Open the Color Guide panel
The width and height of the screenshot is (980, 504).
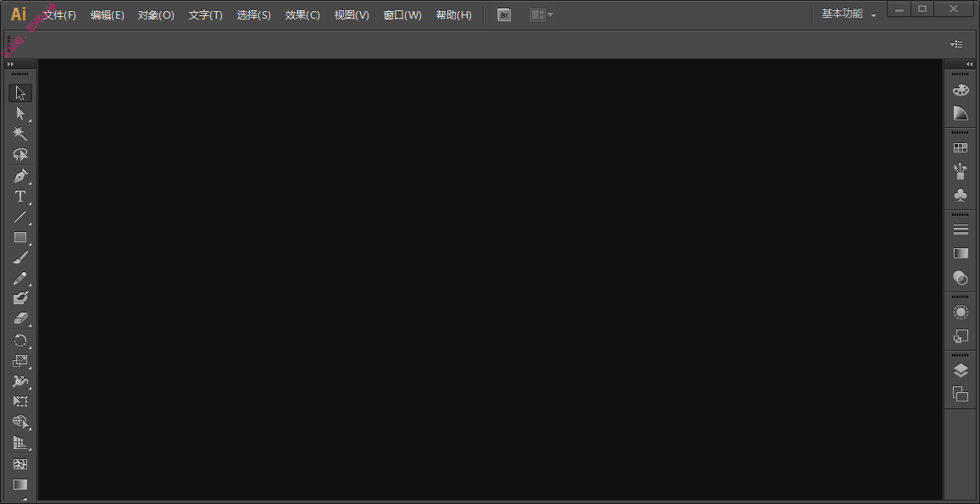(961, 114)
